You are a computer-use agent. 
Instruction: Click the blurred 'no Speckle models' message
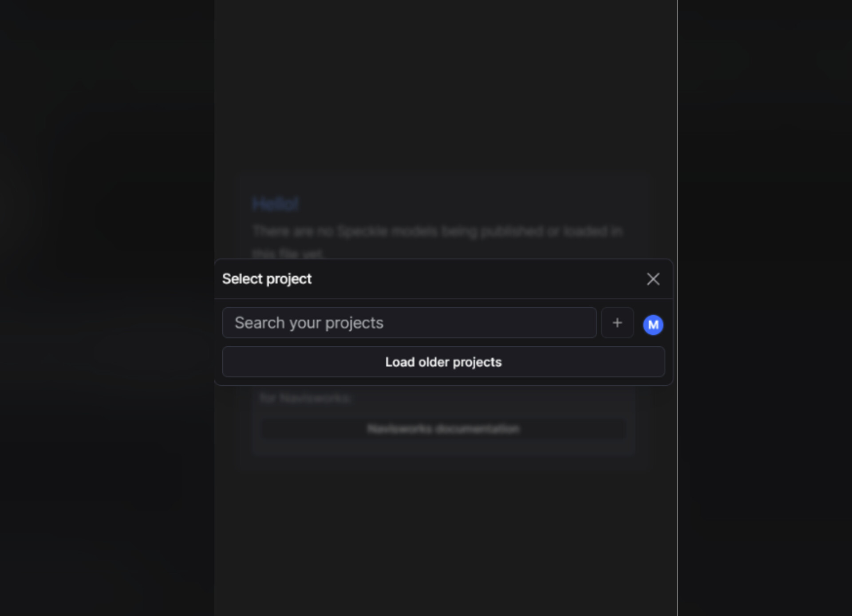(438, 242)
